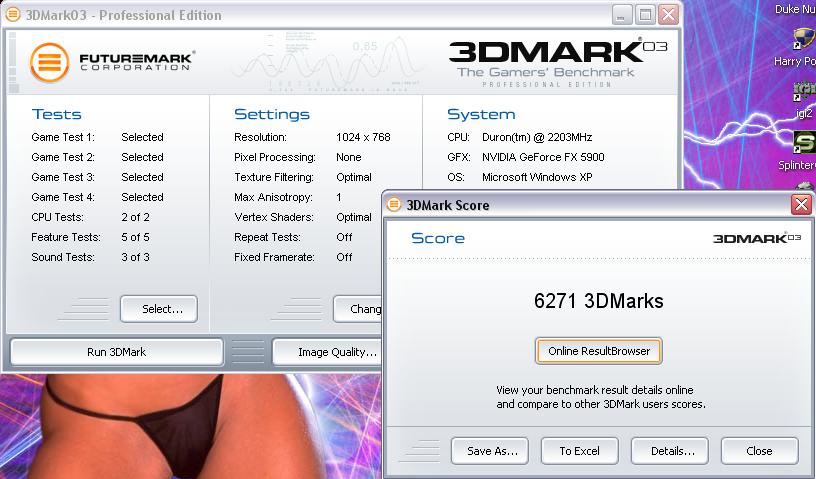Click the 'Vertex Shaders:' label
The image size is (816, 479).
click(x=274, y=217)
